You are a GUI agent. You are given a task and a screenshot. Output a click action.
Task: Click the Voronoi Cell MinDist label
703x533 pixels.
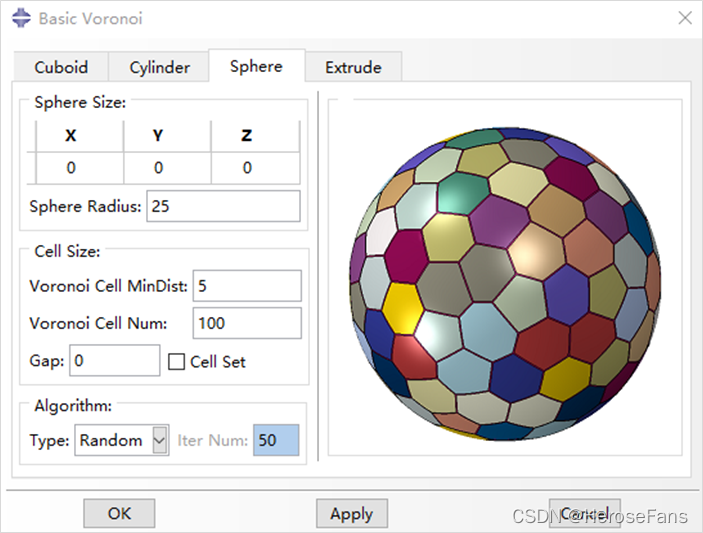coord(108,286)
